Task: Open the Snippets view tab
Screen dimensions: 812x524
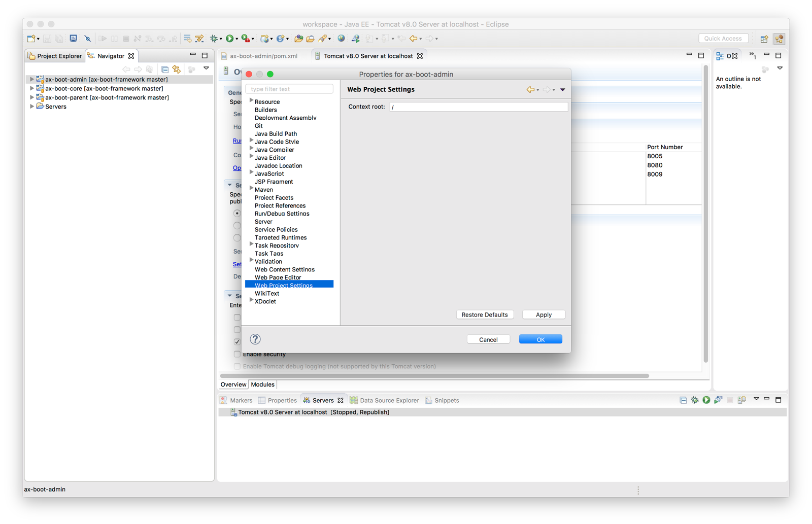Action: [x=442, y=400]
